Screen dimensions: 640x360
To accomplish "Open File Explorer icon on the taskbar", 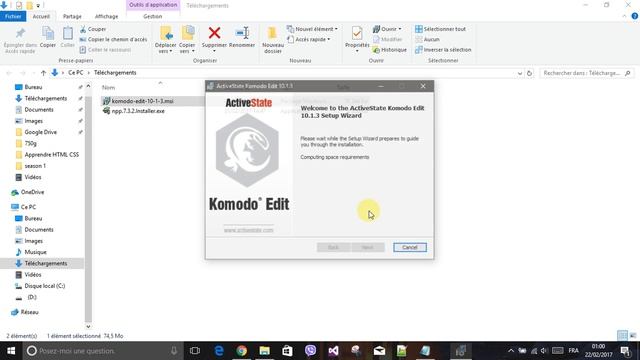I will point(264,351).
